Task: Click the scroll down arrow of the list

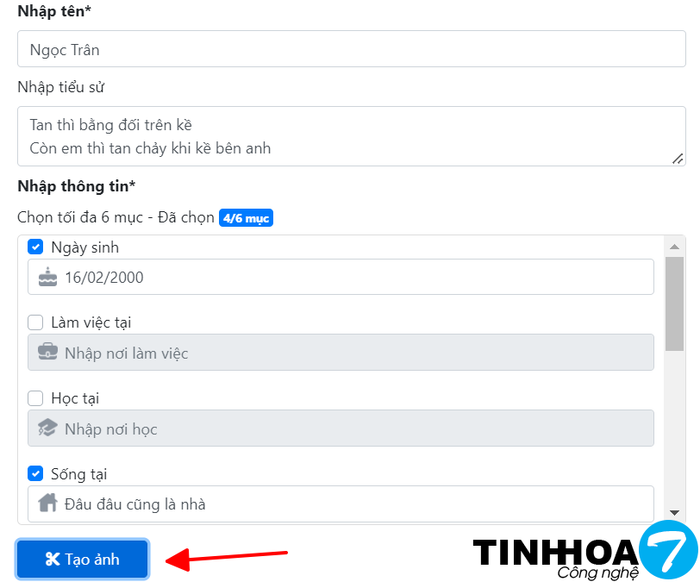Action: (x=674, y=513)
